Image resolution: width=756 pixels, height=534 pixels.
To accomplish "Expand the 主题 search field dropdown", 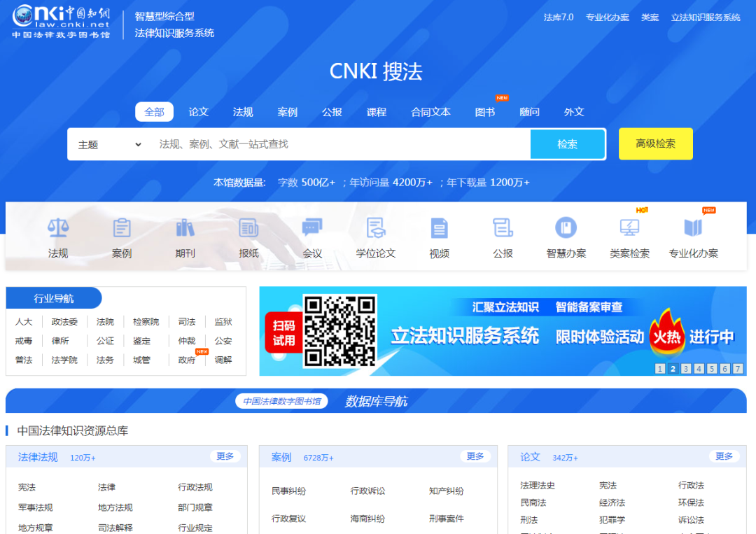I will [110, 144].
